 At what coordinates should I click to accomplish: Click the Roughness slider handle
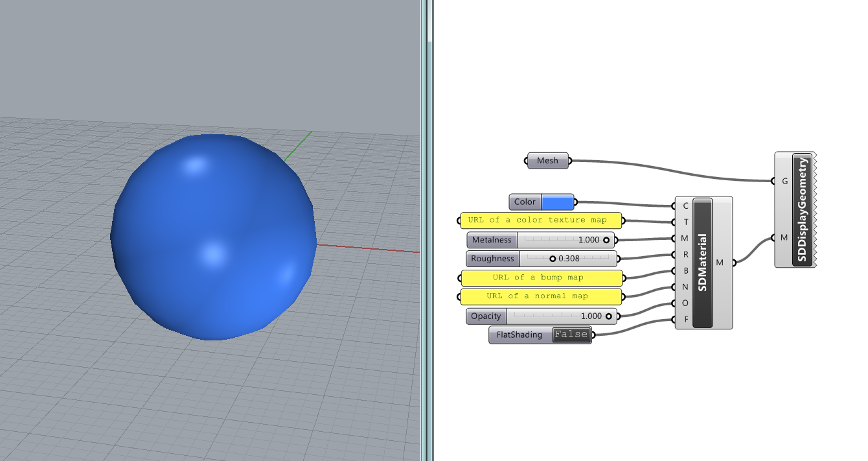point(553,259)
